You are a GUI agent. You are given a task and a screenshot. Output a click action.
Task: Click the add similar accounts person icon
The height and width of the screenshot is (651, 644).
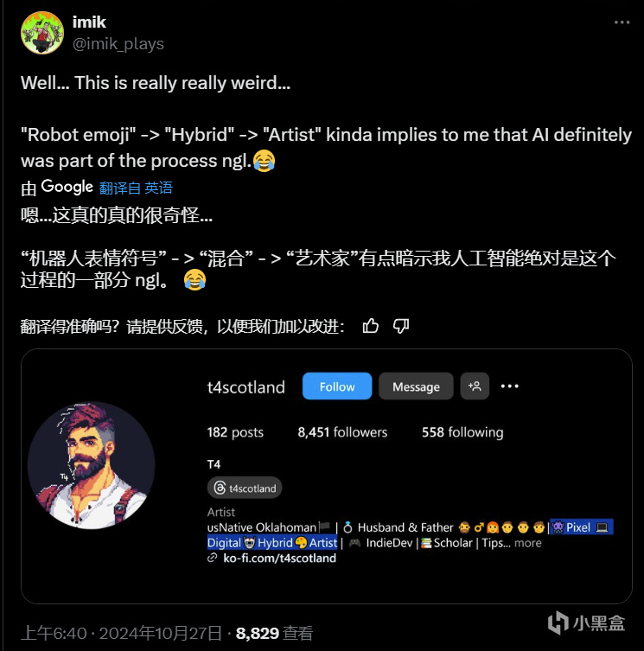475,386
